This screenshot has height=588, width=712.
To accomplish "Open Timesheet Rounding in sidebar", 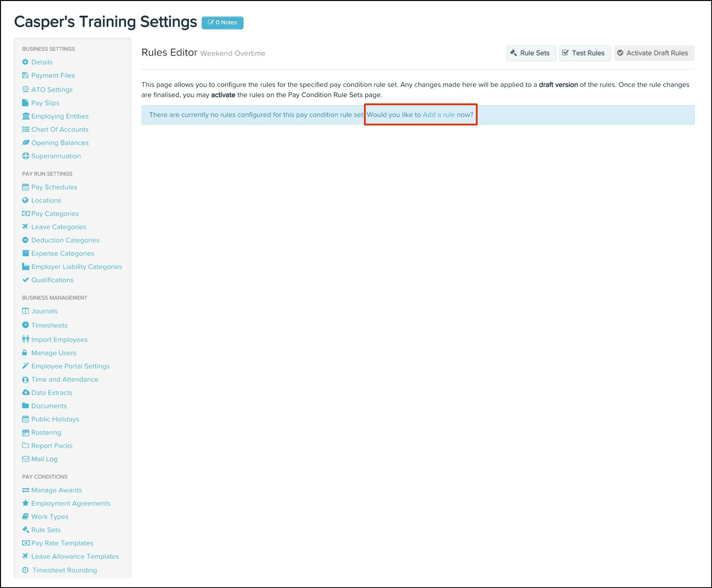I will click(x=64, y=570).
